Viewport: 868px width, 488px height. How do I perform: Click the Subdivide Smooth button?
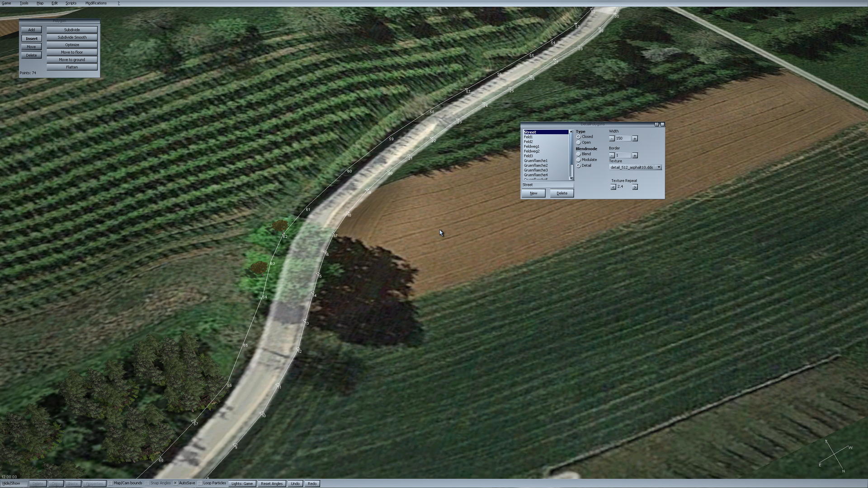click(x=72, y=38)
